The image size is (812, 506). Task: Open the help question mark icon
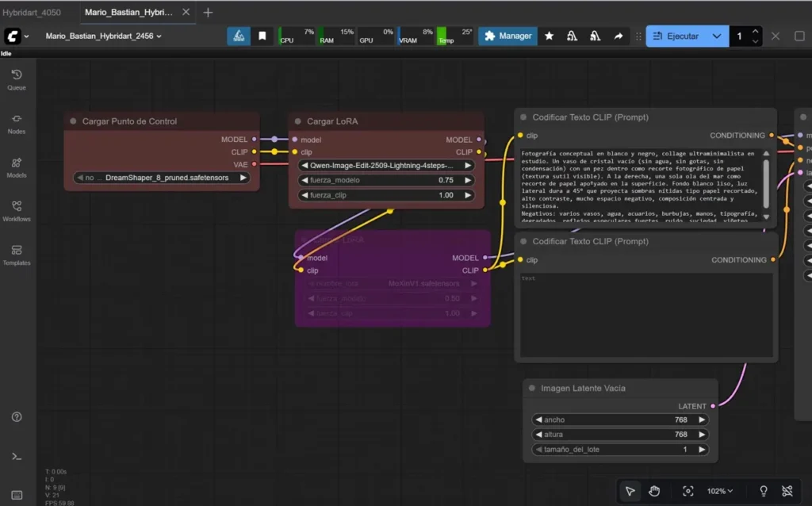[x=17, y=417]
